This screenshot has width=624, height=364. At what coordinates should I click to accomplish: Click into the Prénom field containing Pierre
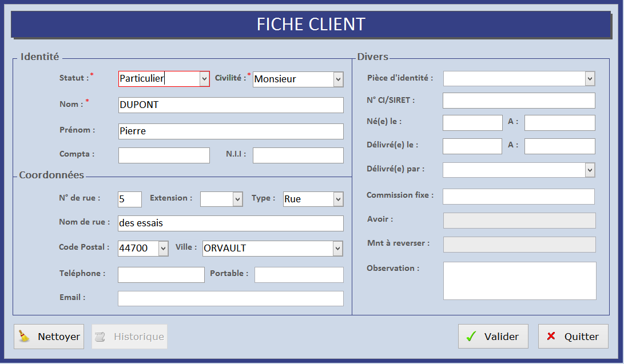(231, 131)
